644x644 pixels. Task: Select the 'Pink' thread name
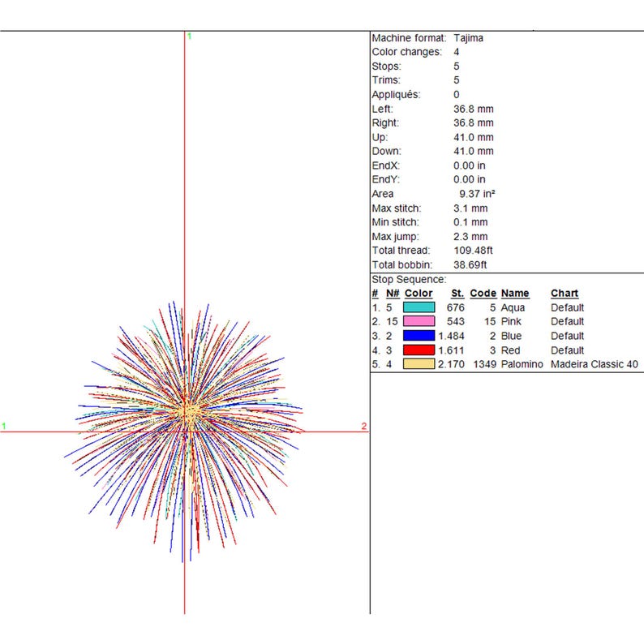click(x=511, y=321)
